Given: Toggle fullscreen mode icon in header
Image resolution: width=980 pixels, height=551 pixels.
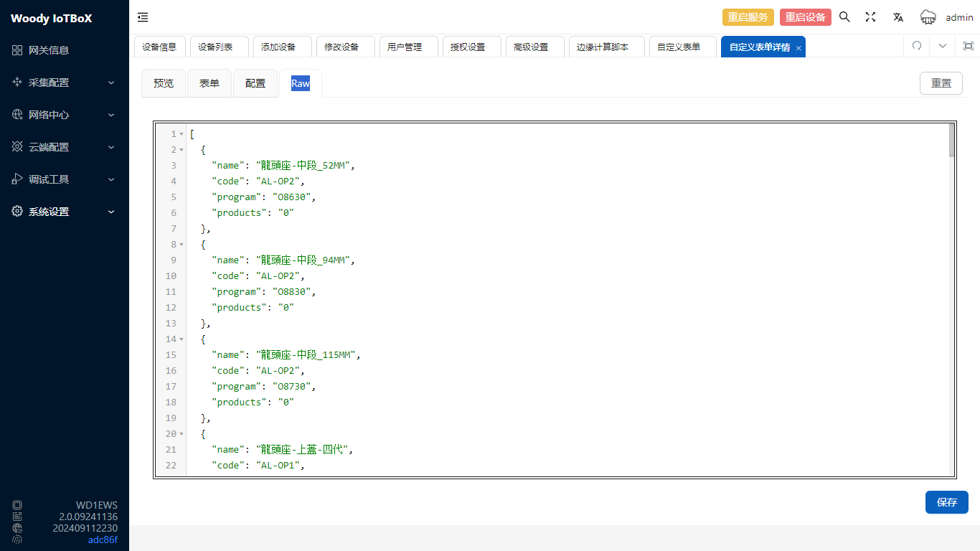Looking at the screenshot, I should pyautogui.click(x=870, y=17).
